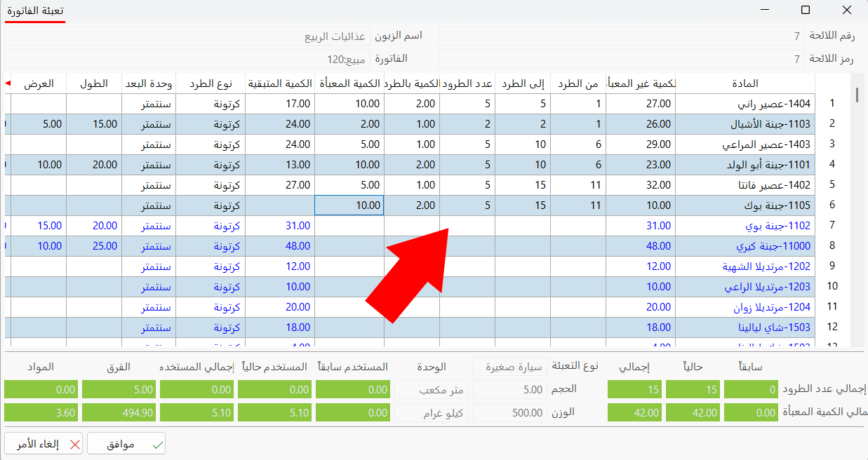The image size is (868, 460).
Task: Select the الكمية المعبأة cell for جبنة بوك row
Action: [349, 205]
